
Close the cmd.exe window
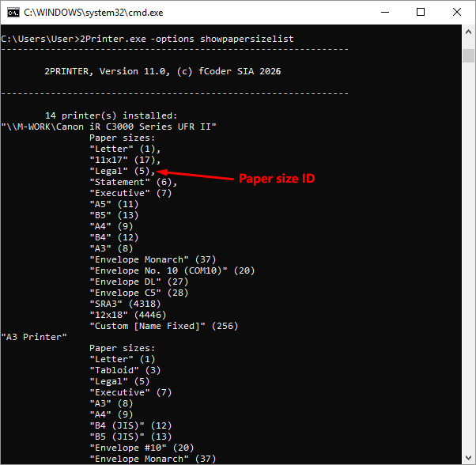tap(457, 13)
